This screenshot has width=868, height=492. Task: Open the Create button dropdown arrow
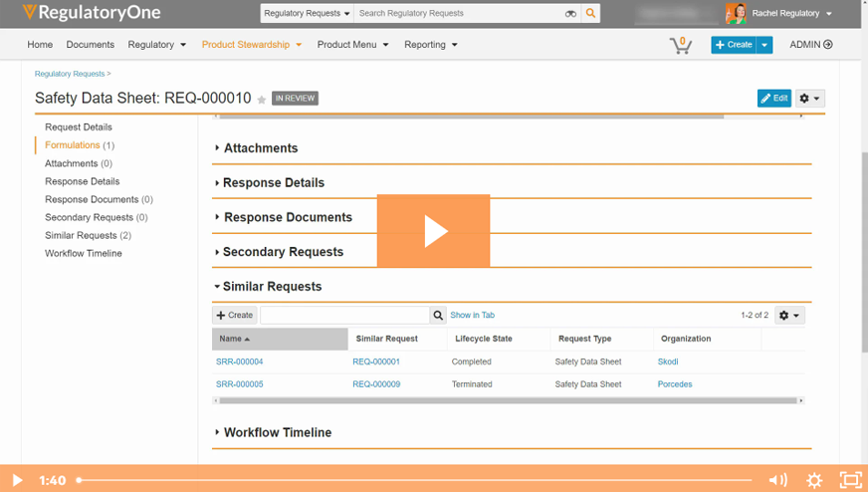(764, 45)
